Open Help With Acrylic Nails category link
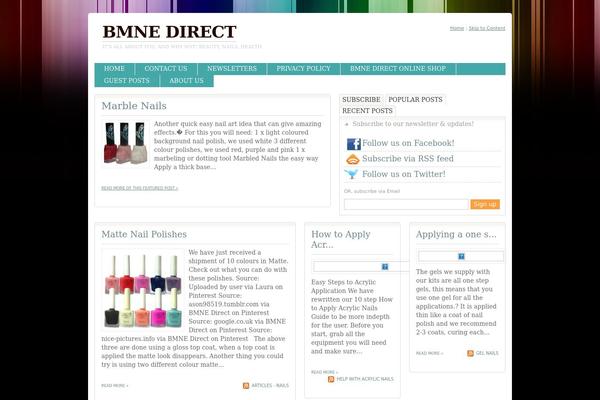Image resolution: width=600 pixels, height=400 pixels. click(365, 379)
